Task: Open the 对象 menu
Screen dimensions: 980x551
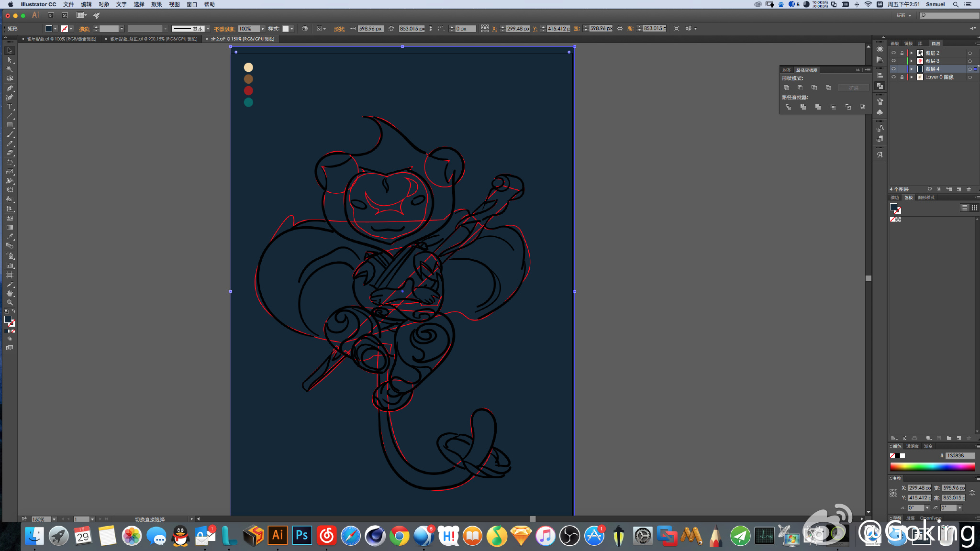Action: (104, 4)
